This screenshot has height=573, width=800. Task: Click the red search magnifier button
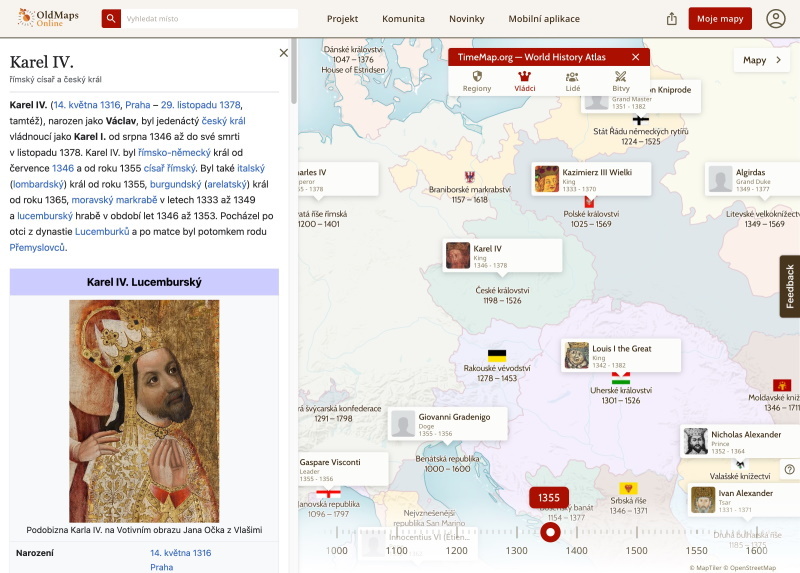coord(111,19)
